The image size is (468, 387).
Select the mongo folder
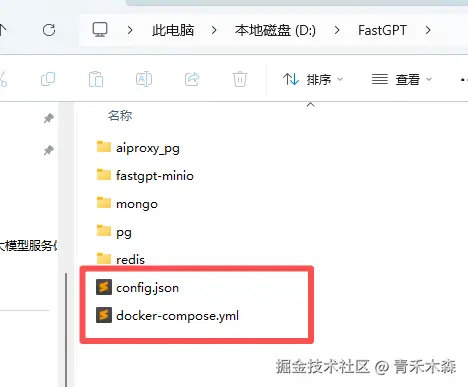click(127, 204)
